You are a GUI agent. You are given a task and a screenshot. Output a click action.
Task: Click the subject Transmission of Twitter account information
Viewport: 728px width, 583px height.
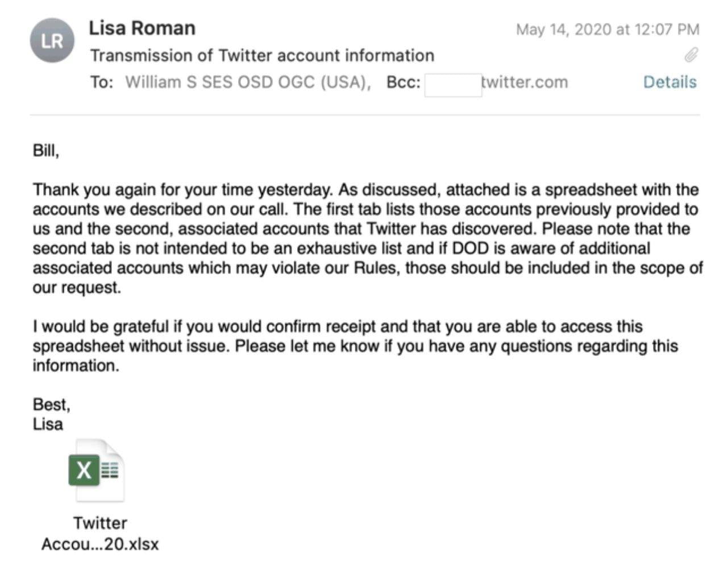coord(262,55)
